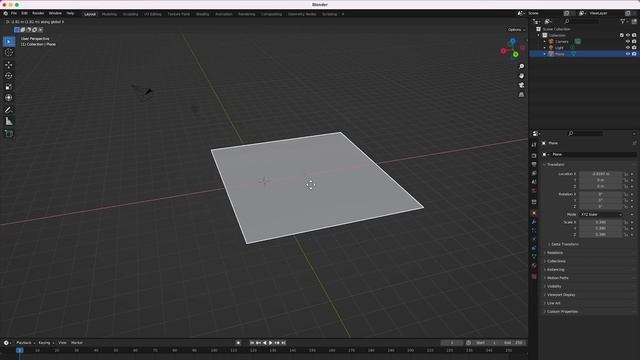Open the Render menu
The image size is (640, 360).
click(x=38, y=13)
